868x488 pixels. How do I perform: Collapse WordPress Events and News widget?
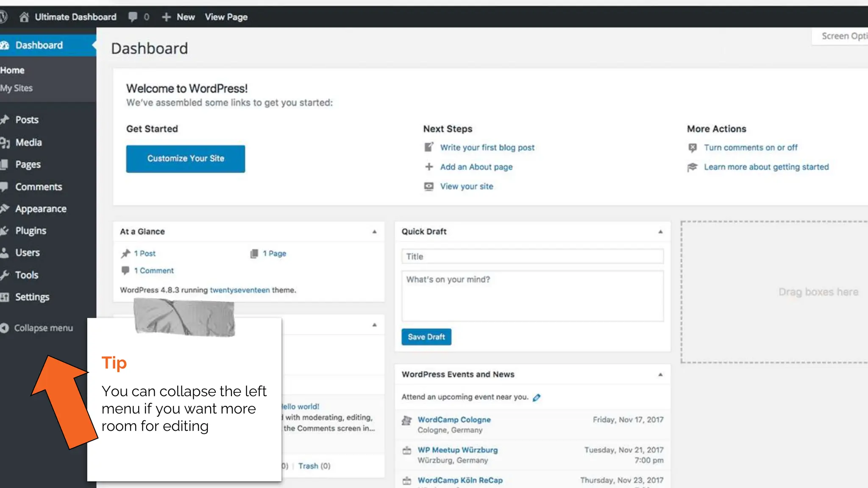[660, 374]
